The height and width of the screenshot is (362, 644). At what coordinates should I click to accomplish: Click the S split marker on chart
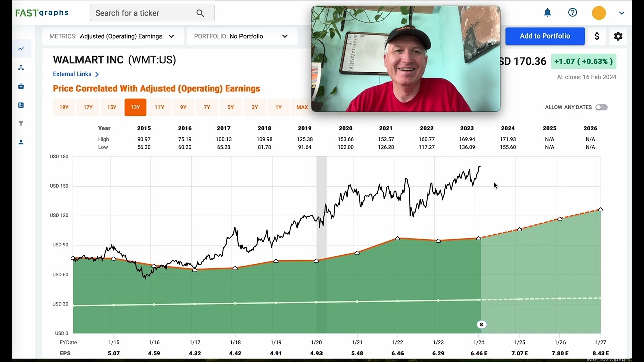[481, 324]
